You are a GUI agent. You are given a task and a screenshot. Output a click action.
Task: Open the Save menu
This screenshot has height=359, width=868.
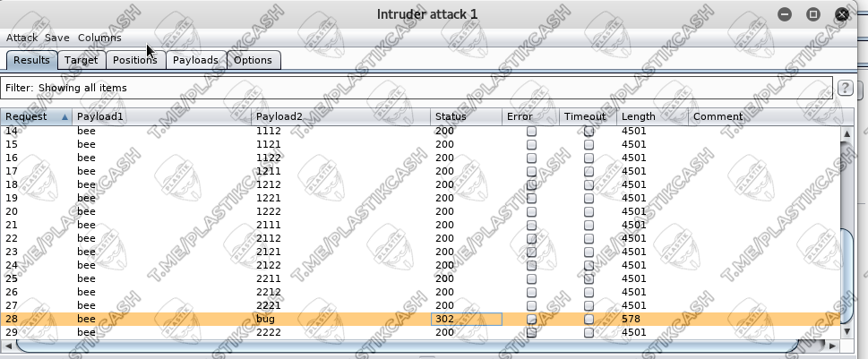coord(56,38)
